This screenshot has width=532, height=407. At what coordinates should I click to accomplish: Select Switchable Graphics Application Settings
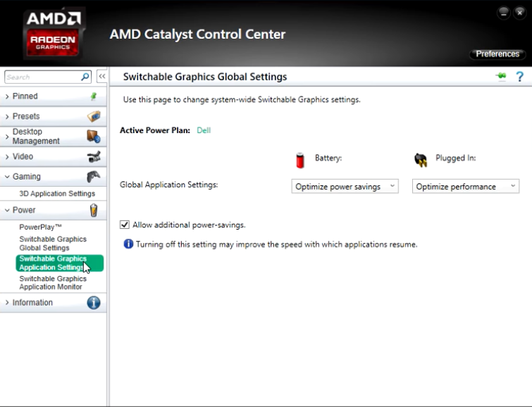tap(60, 263)
